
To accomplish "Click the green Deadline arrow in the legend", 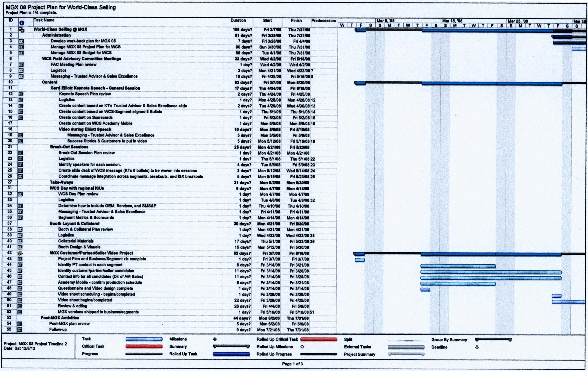I will coord(477,347).
